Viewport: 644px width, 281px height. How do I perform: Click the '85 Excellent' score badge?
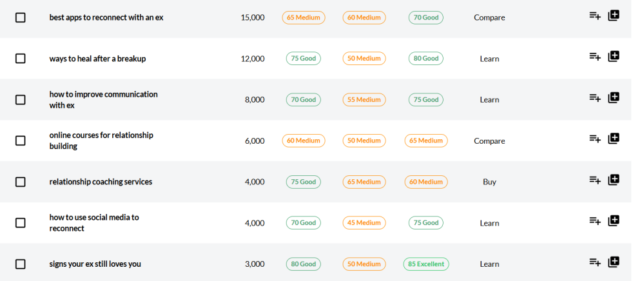pos(425,264)
